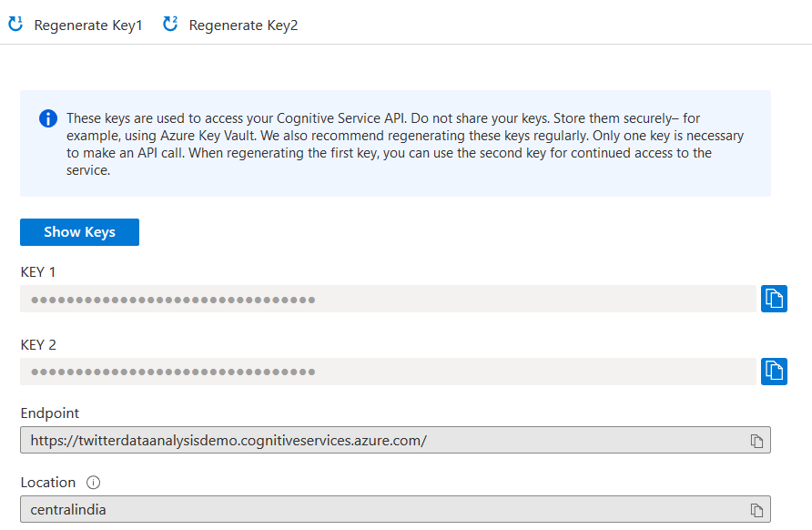Click the blue info icon in banner
This screenshot has width=812, height=530.
pos(47,119)
